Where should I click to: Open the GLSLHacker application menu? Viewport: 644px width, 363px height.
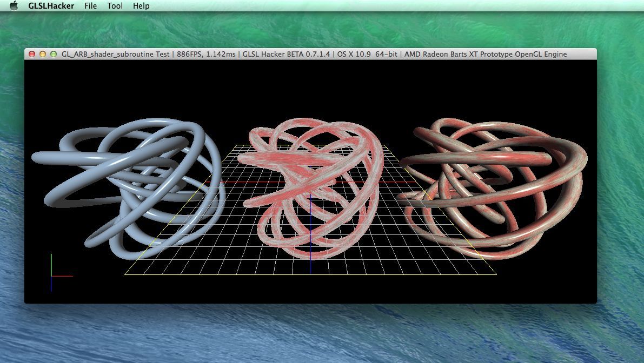click(x=51, y=6)
